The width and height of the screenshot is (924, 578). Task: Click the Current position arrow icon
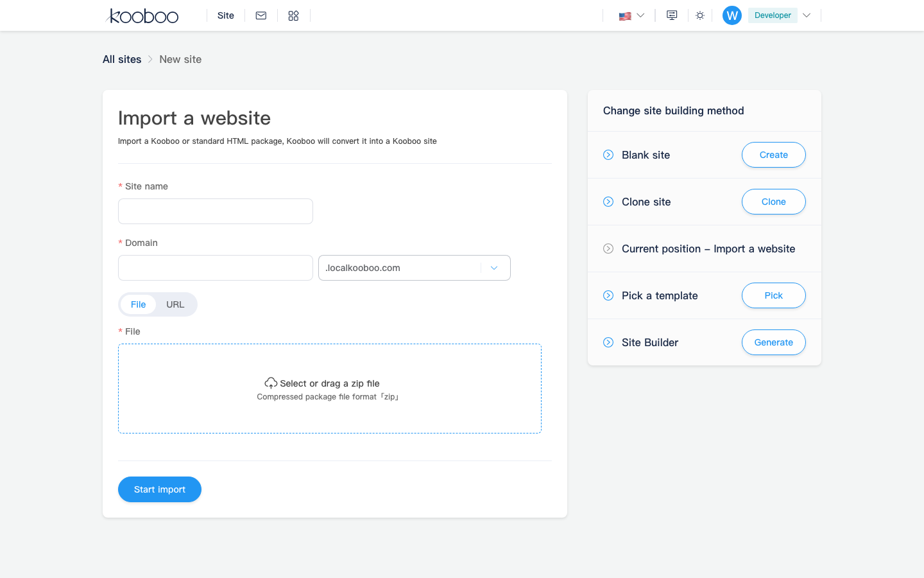(608, 249)
